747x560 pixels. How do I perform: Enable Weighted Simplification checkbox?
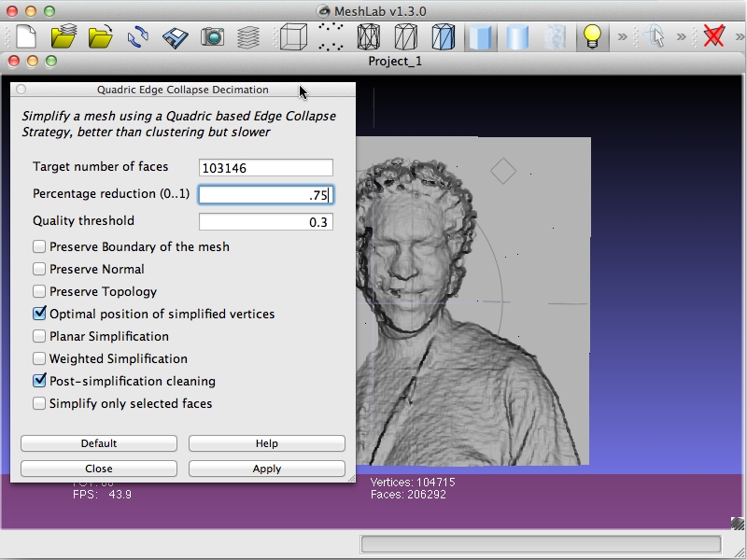39,358
